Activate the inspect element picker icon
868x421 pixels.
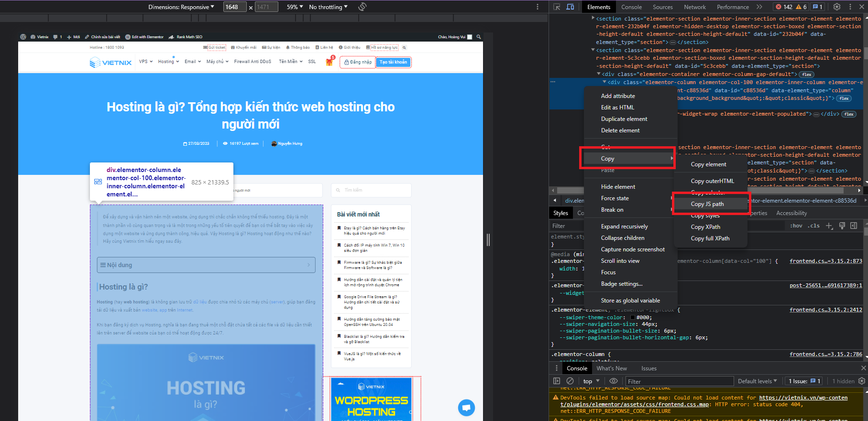557,7
